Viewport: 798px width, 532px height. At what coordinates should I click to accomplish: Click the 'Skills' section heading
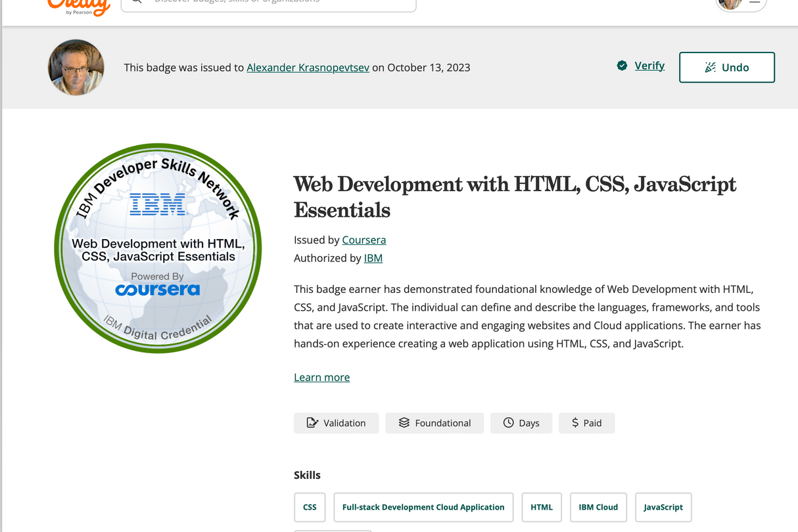pos(307,475)
